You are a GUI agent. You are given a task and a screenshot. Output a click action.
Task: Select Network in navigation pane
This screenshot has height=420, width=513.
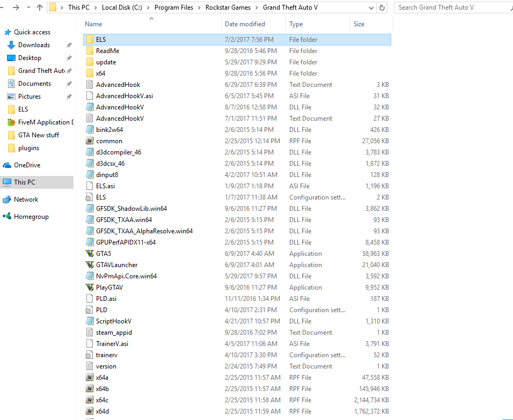(26, 200)
